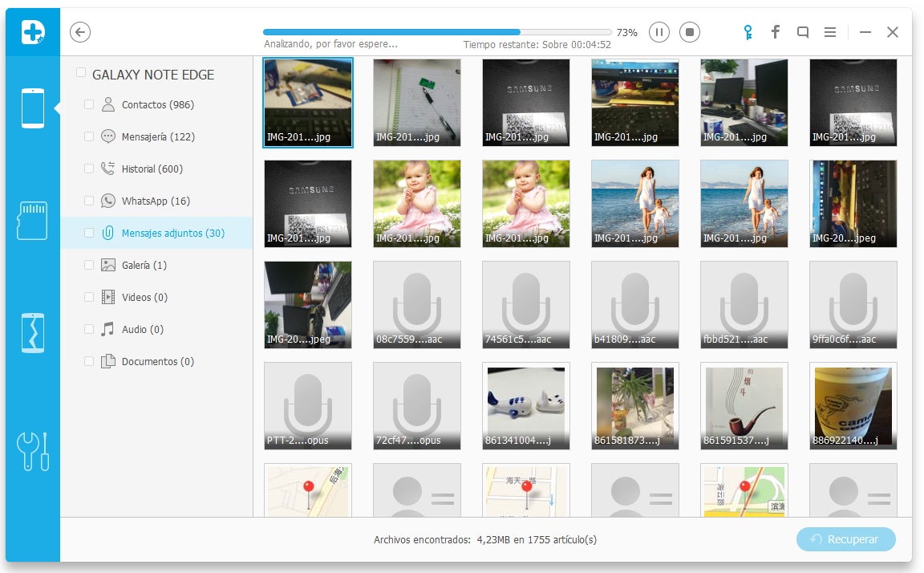
Task: Click the scan progress bar
Action: pyautogui.click(x=438, y=32)
